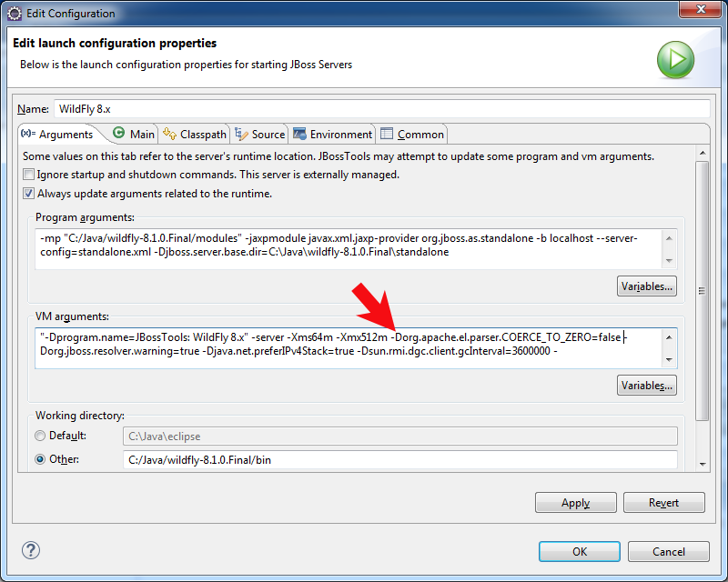Click inside the VM arguments text area
This screenshot has width=728, height=582.
point(349,348)
